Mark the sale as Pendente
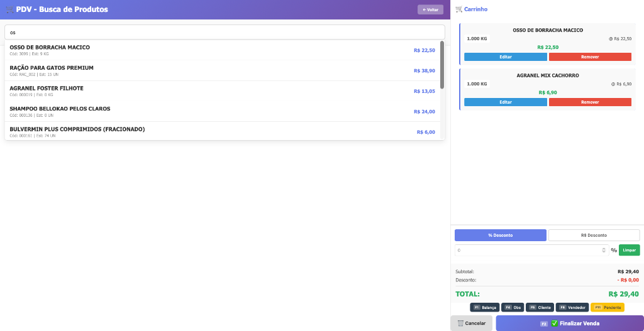This screenshot has width=644, height=331. pyautogui.click(x=607, y=307)
